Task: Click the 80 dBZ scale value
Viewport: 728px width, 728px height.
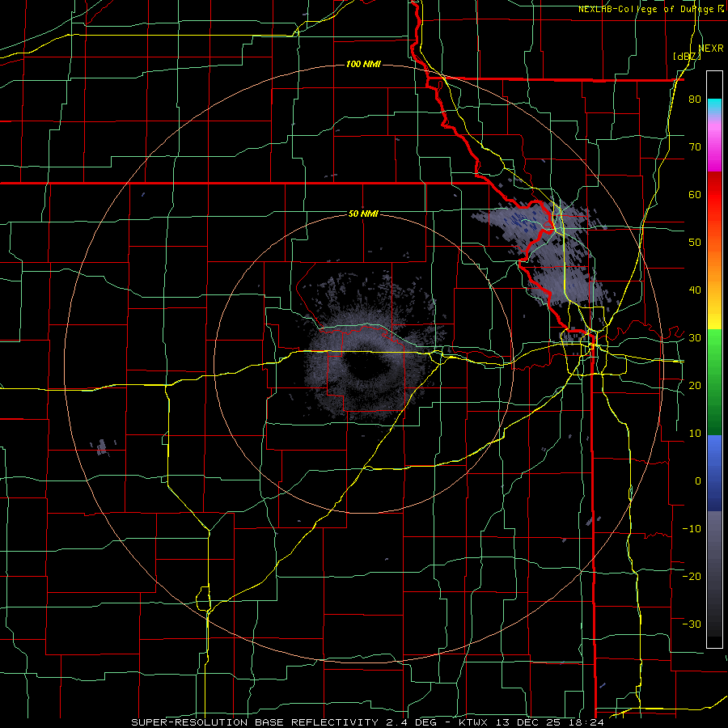Action: click(x=695, y=99)
